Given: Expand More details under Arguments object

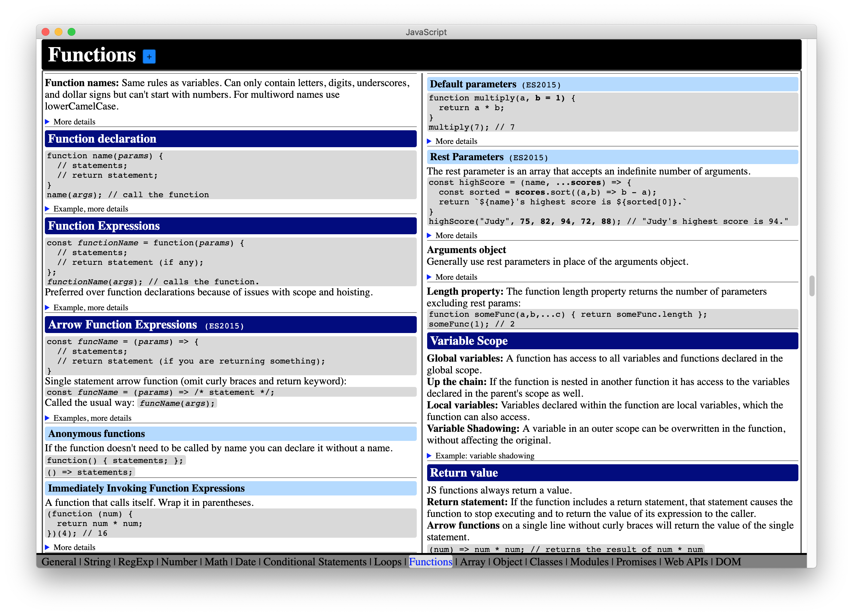Looking at the screenshot, I should 453,277.
